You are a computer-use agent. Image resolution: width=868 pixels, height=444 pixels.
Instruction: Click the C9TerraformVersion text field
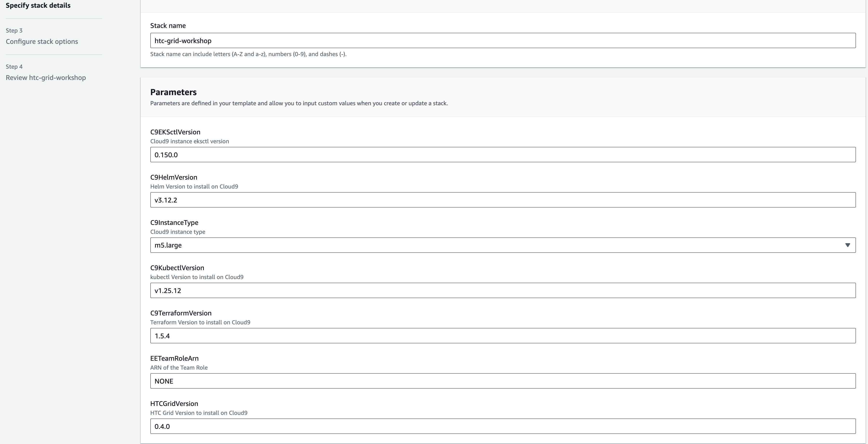502,335
